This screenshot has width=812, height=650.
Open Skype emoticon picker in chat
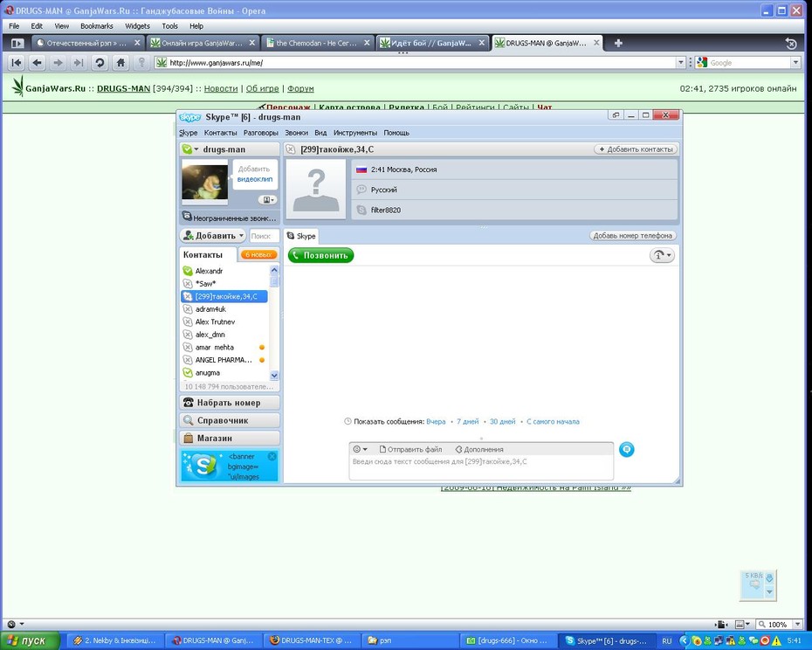360,449
